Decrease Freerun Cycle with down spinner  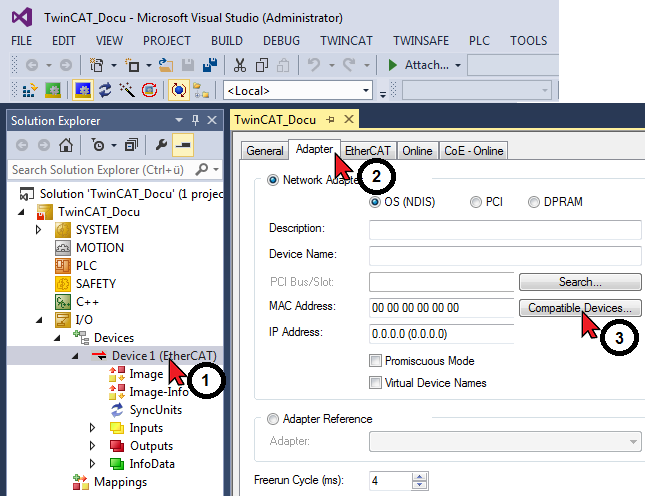pos(419,485)
